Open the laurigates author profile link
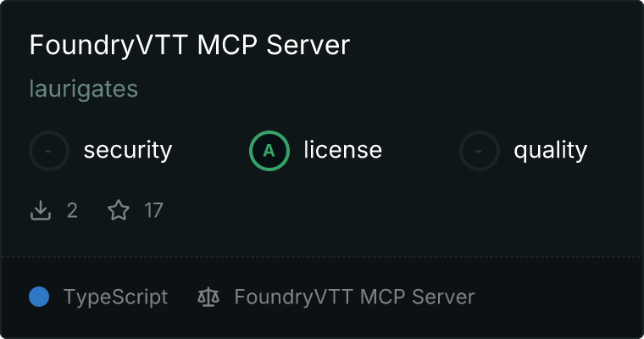The image size is (644, 339). [83, 89]
